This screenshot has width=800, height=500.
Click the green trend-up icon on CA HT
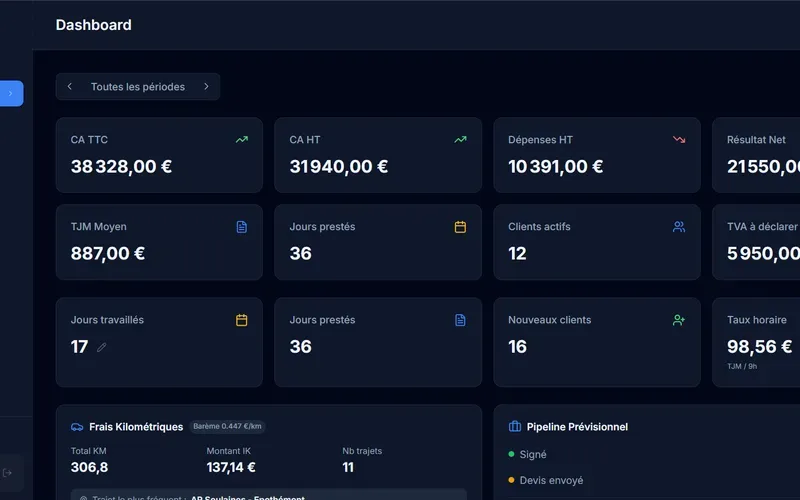460,139
